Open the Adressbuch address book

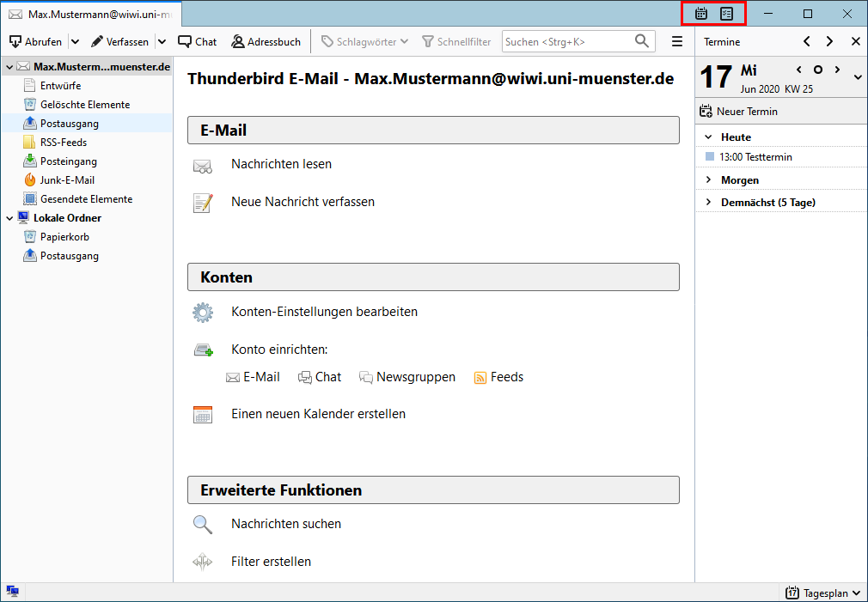266,41
